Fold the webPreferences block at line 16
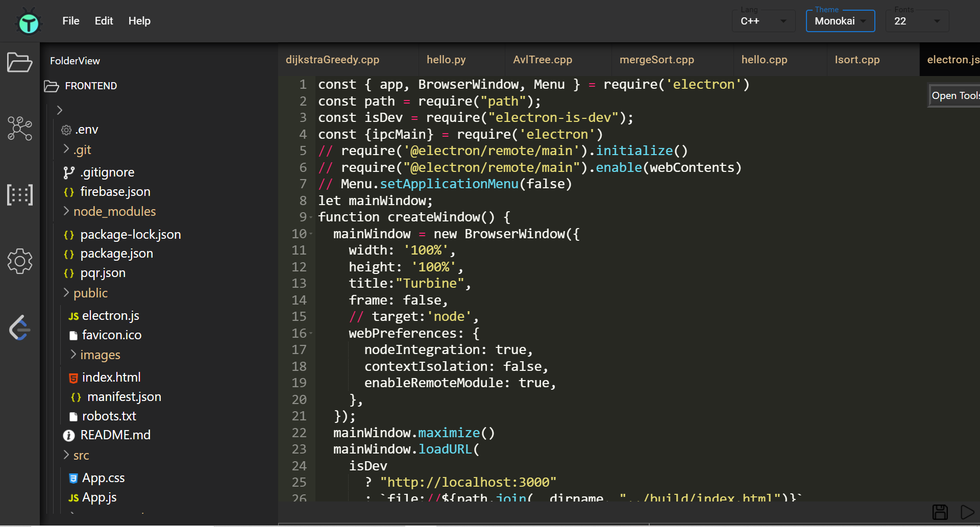This screenshot has width=980, height=527. pos(310,334)
